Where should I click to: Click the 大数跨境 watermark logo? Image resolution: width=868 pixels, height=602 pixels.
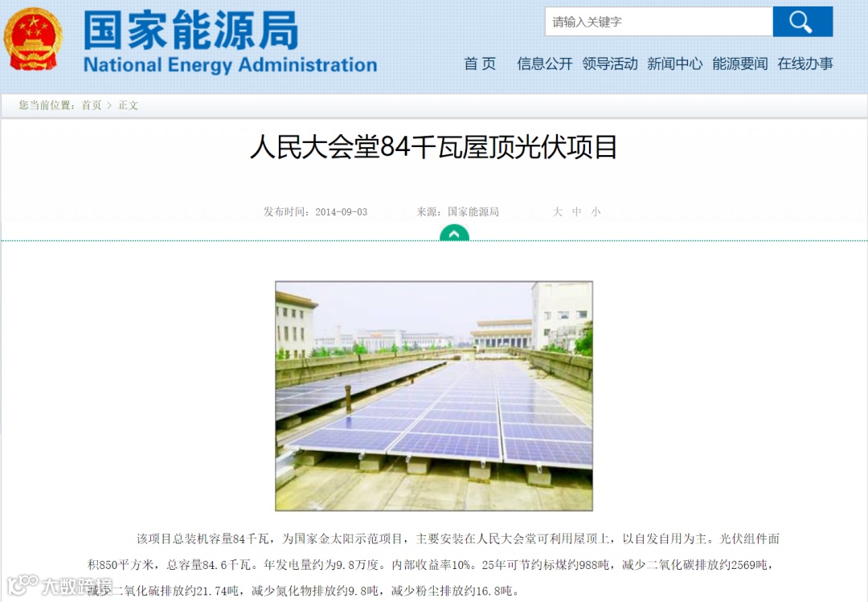[59, 585]
